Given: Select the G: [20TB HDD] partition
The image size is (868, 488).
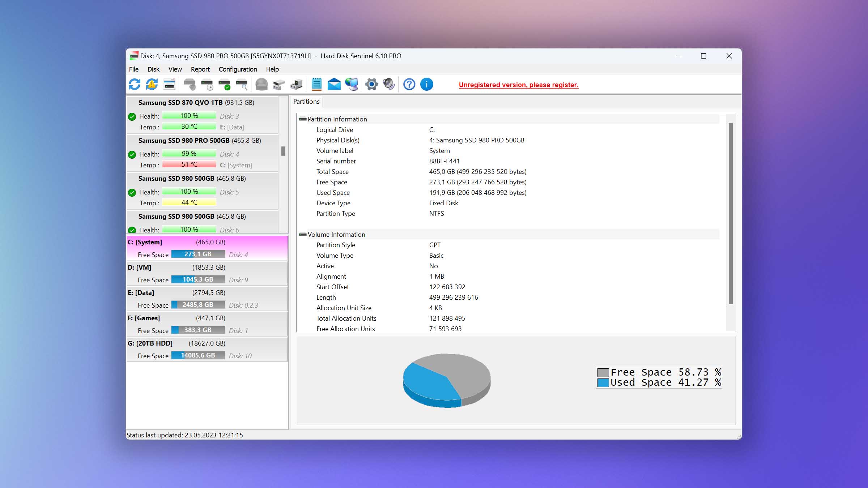Looking at the screenshot, I should click(x=207, y=349).
